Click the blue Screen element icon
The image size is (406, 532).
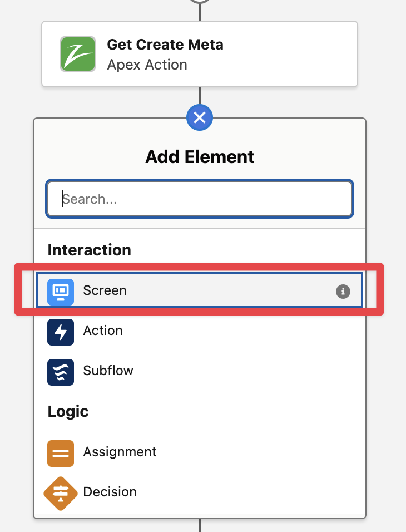(61, 290)
